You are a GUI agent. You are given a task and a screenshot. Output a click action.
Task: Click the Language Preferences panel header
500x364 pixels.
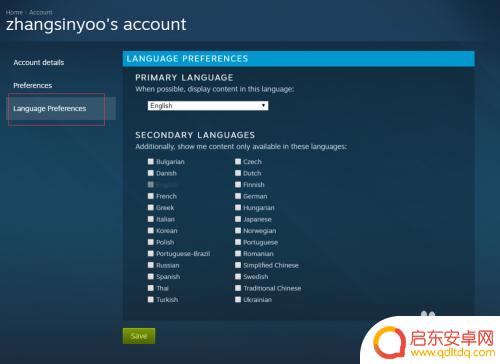click(298, 59)
